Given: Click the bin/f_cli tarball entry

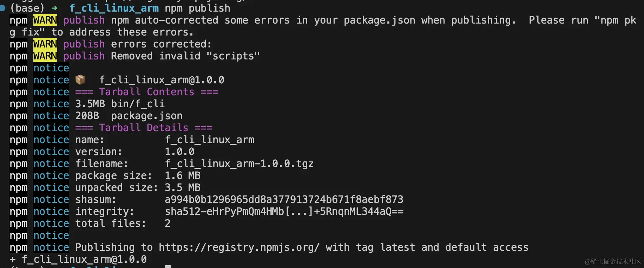Looking at the screenshot, I should click(138, 104).
